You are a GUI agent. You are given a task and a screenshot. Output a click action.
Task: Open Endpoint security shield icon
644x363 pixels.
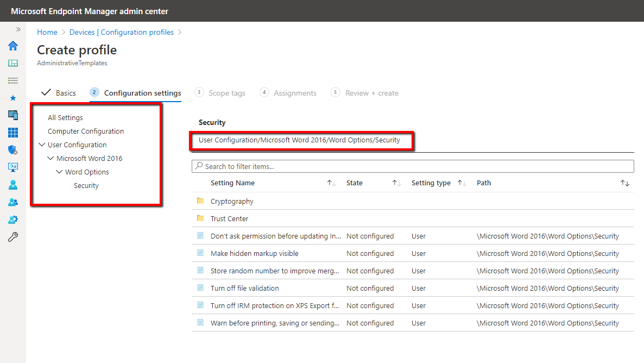coord(12,150)
